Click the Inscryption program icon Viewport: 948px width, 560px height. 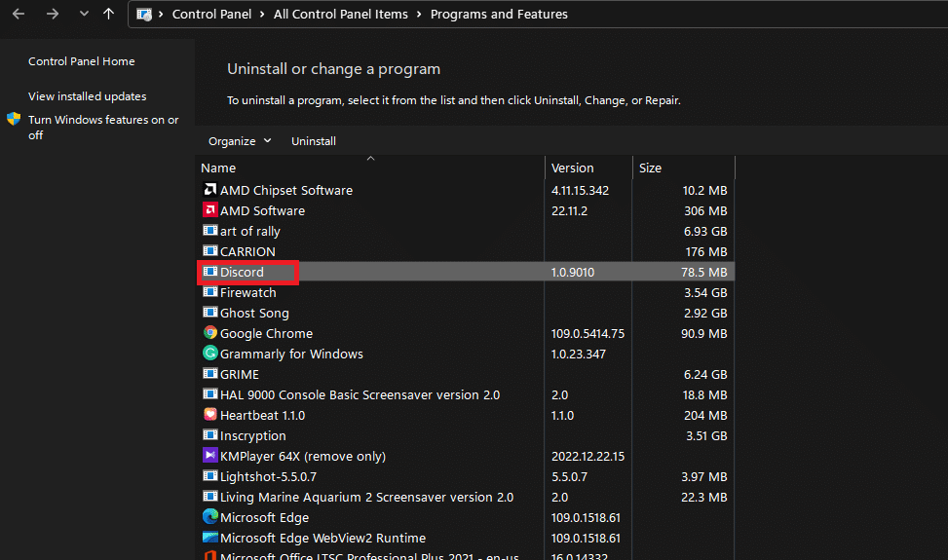click(209, 435)
